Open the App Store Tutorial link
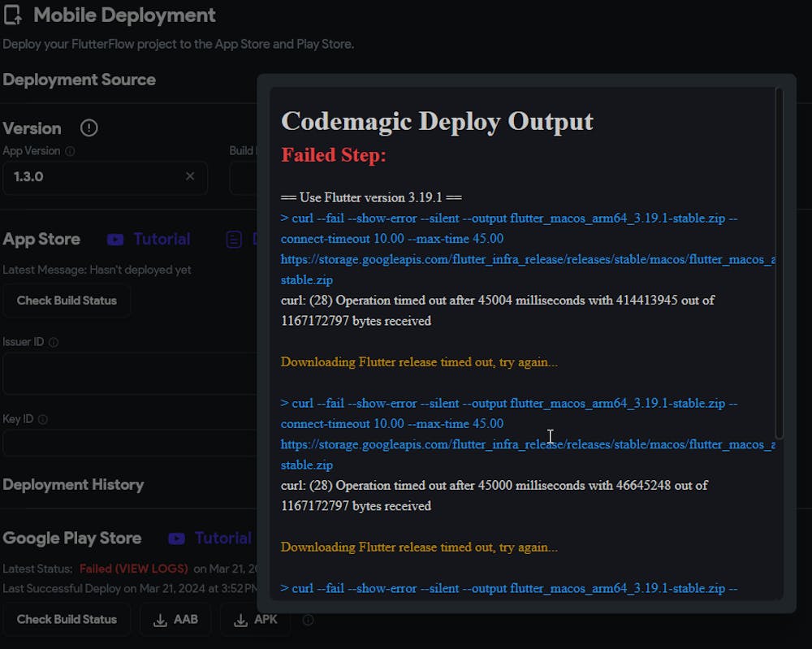812x649 pixels. coord(162,240)
